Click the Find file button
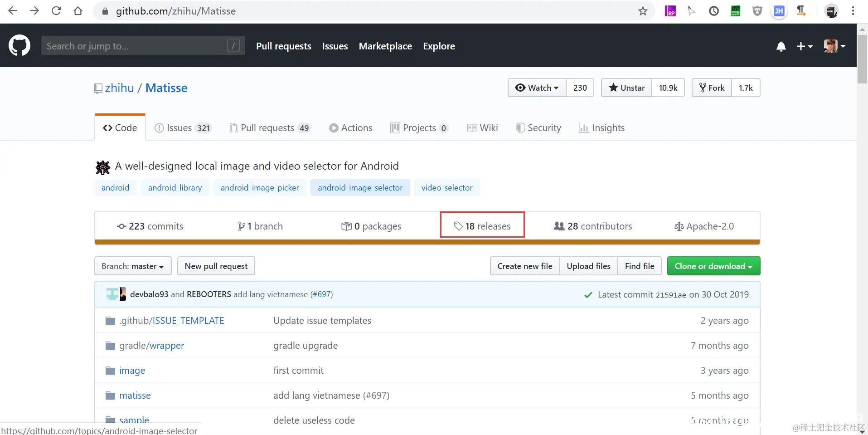The width and height of the screenshot is (868, 435). coord(640,266)
